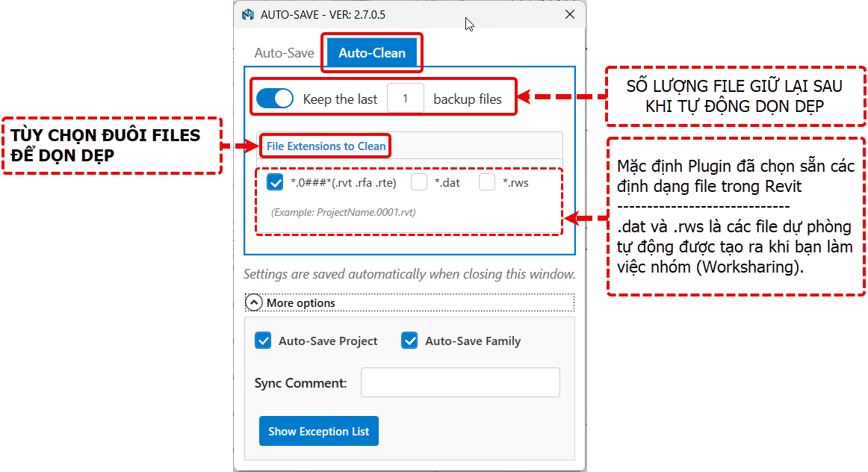Screen dimensions: 868x472
Task: Open the Show Exception List button
Action: tap(319, 431)
